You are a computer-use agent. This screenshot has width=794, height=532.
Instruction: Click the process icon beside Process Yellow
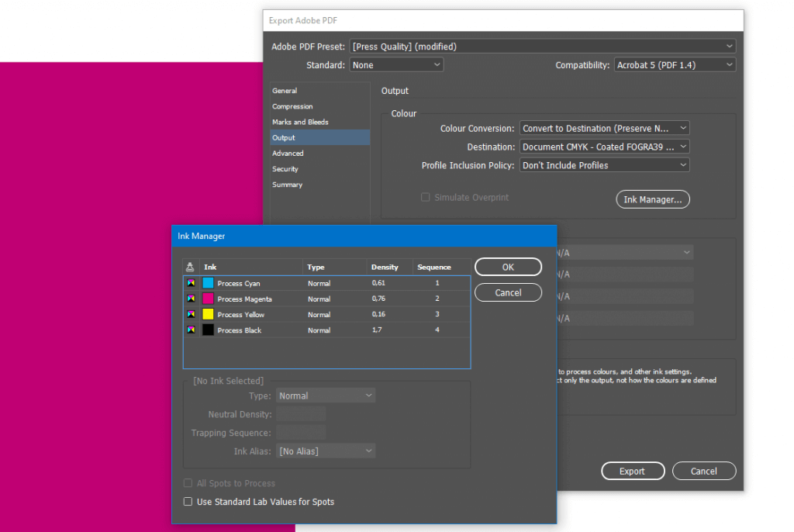191,314
